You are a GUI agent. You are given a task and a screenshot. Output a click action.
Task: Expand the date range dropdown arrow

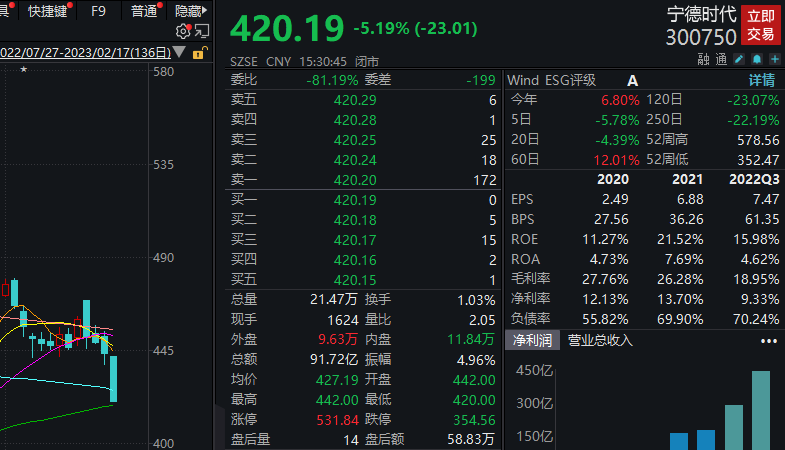tap(179, 52)
